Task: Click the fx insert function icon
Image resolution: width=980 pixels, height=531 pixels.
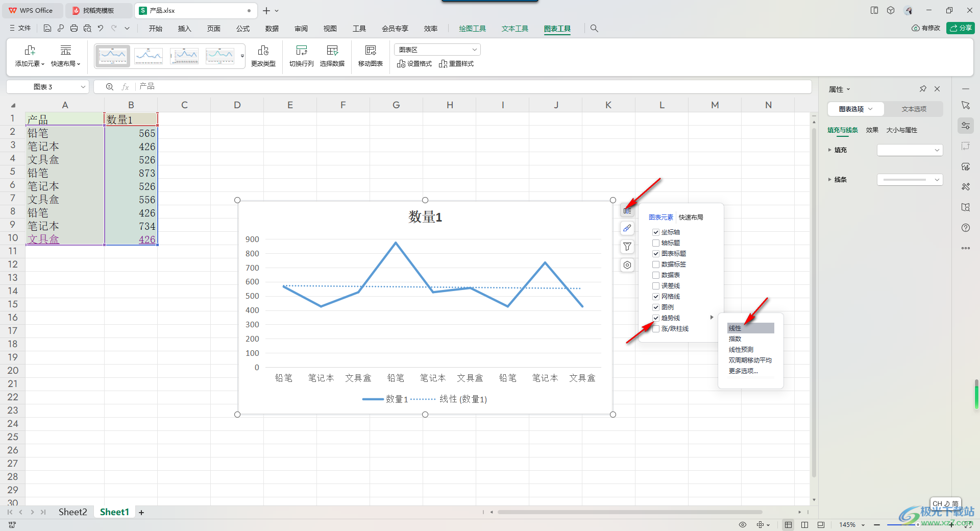Action: [125, 87]
